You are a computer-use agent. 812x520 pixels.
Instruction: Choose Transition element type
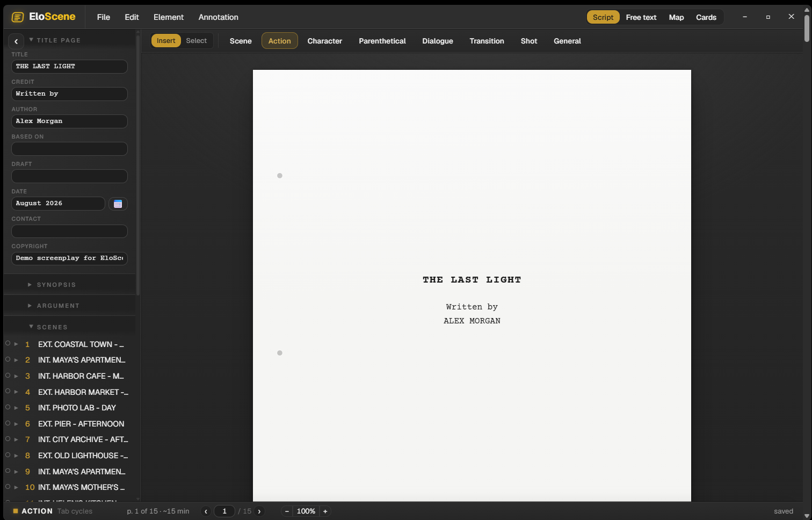click(487, 41)
